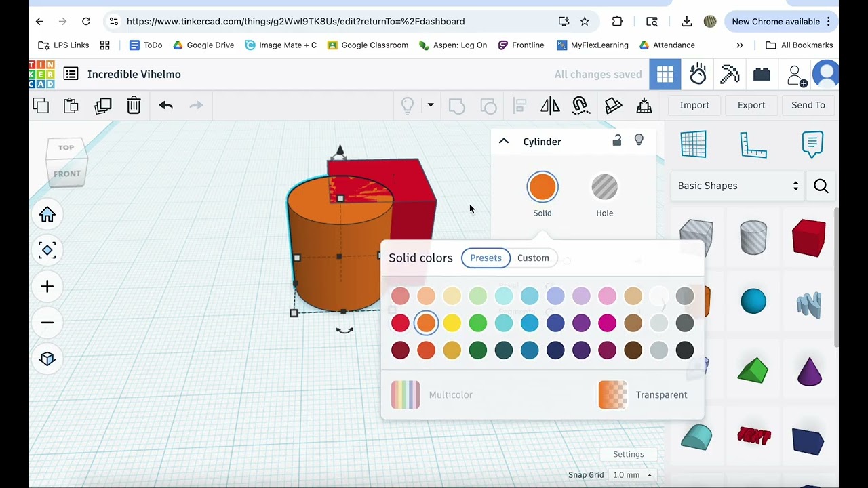Click the Send To button
Screen dimensions: 868x488
click(808, 105)
